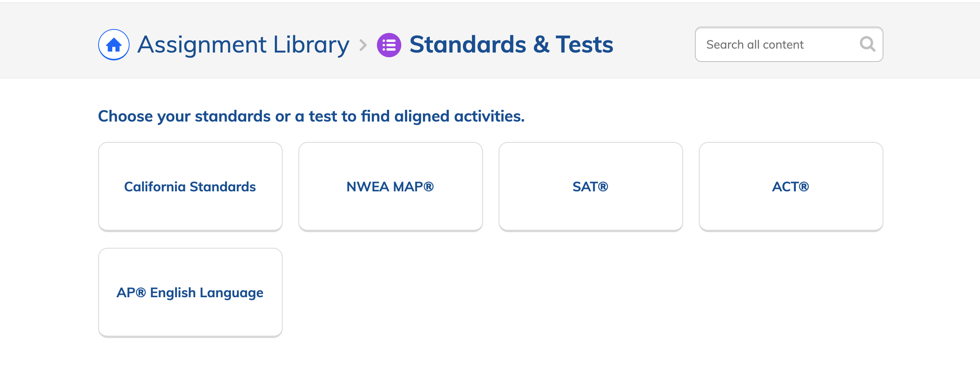Choose the NWEA MAP® test card

point(391,187)
